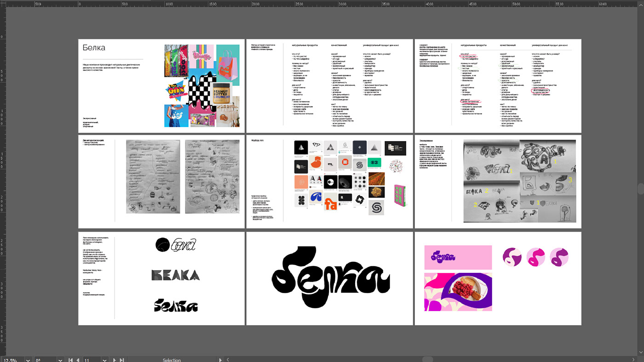Click the artboard number field showing 11
This screenshot has height=362, width=644.
point(92,360)
